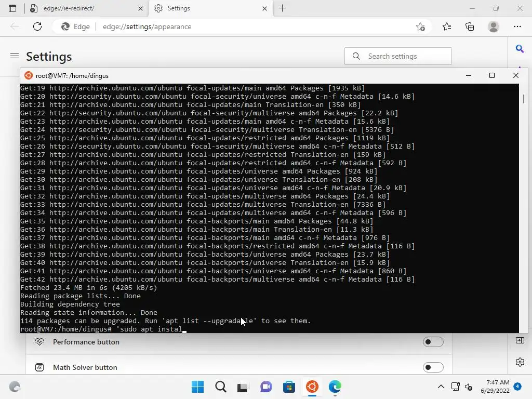Click the terminal title 'root@VM7: /home/dingus'
Screen dimensions: 532x399
72,76
